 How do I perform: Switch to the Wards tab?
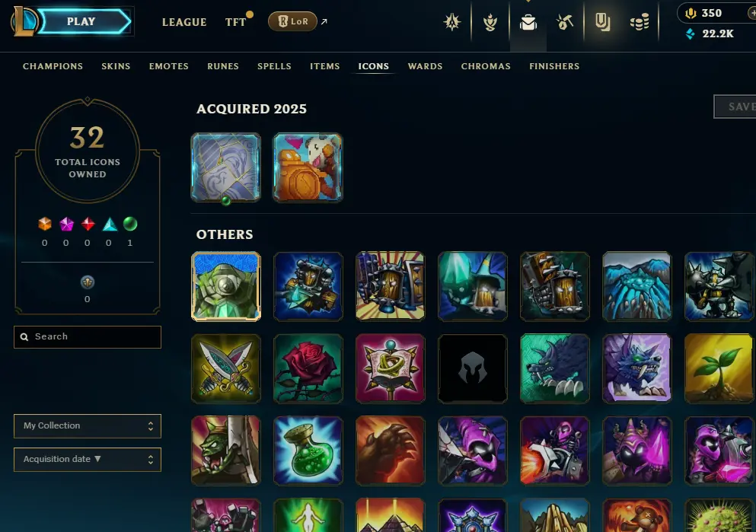(425, 66)
